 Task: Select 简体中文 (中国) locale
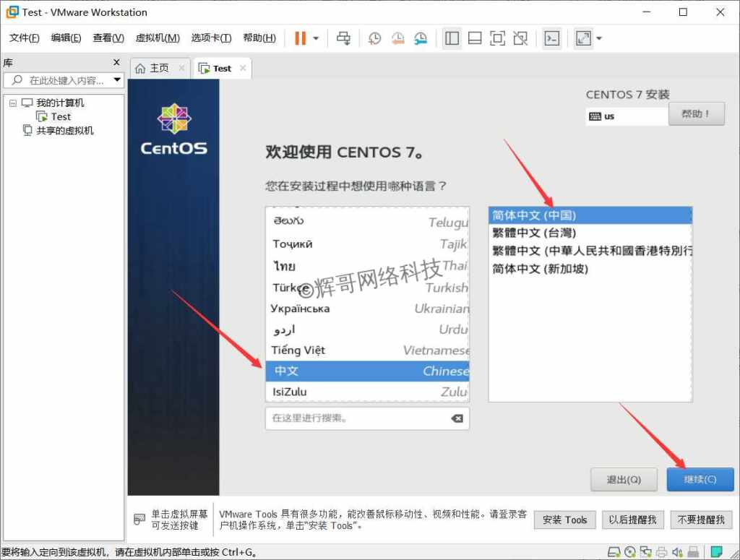tap(590, 215)
